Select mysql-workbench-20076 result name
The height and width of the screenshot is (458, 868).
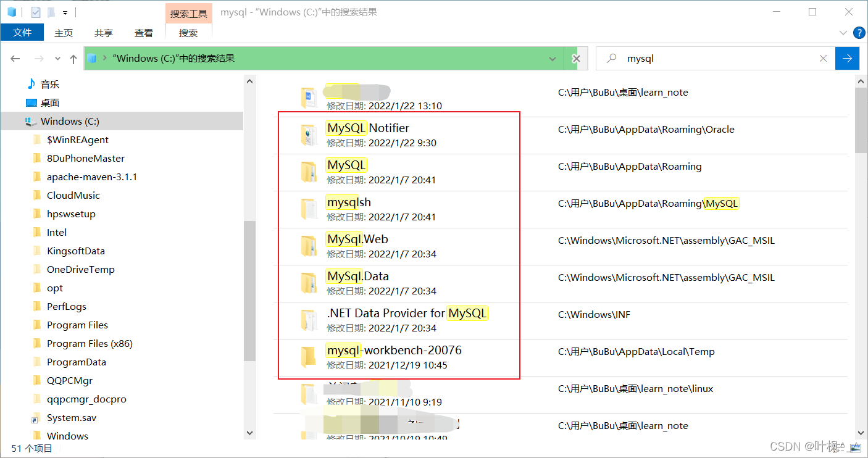point(394,351)
